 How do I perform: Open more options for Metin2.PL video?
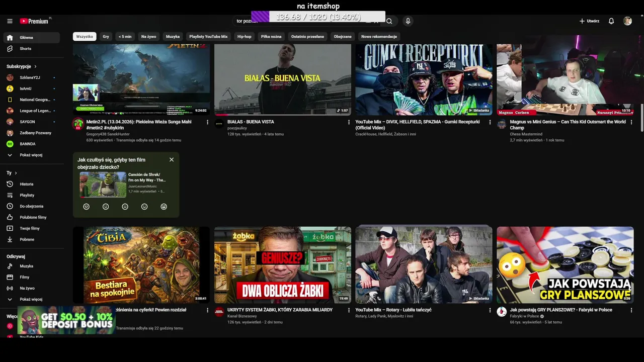coord(207,122)
